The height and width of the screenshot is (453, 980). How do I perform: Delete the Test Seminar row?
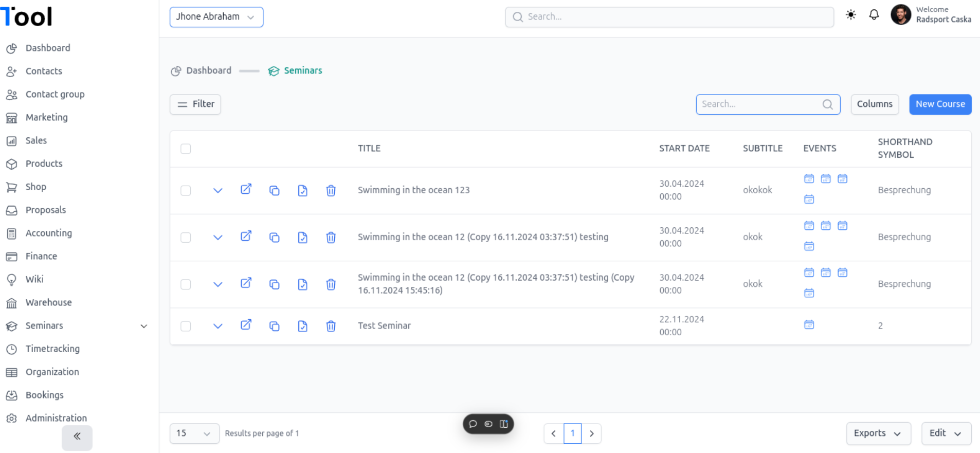point(331,326)
